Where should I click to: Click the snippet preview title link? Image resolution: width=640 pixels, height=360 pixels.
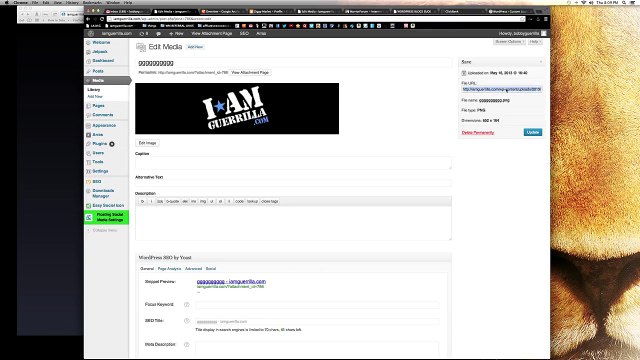[231, 282]
